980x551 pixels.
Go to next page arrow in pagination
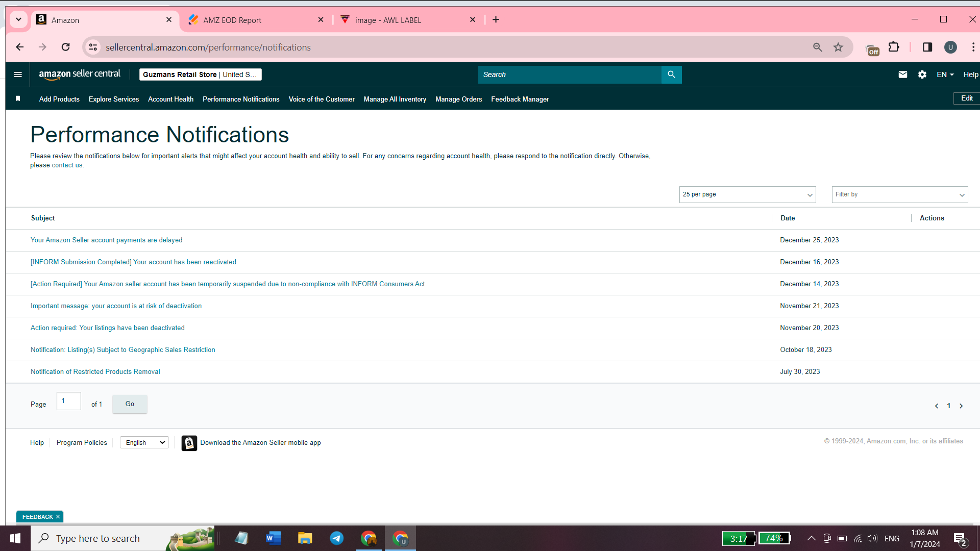coord(961,406)
